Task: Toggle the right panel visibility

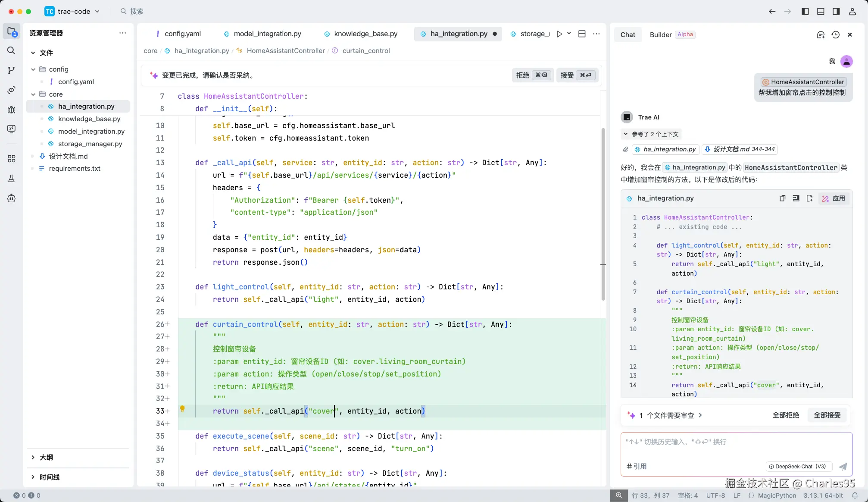Action: [x=836, y=11]
